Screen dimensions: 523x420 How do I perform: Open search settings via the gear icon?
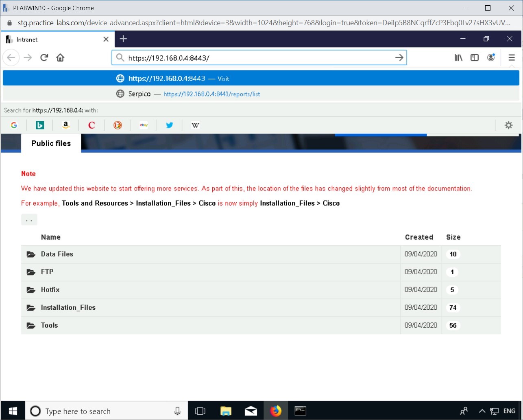(x=509, y=125)
